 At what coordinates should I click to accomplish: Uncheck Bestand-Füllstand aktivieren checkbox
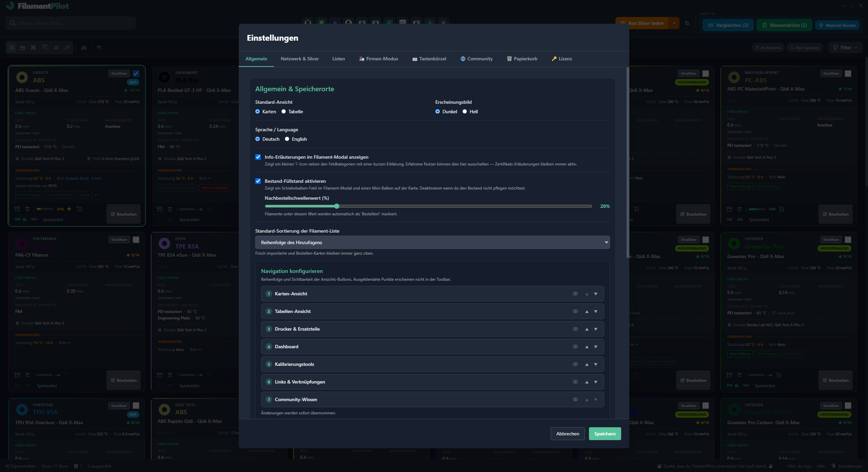[x=258, y=181]
